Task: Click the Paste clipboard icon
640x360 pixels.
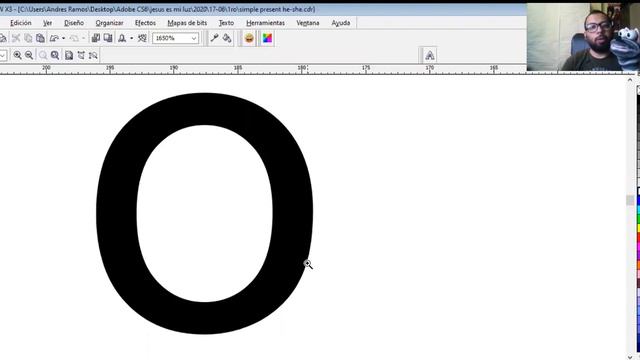Action: [x=40, y=38]
